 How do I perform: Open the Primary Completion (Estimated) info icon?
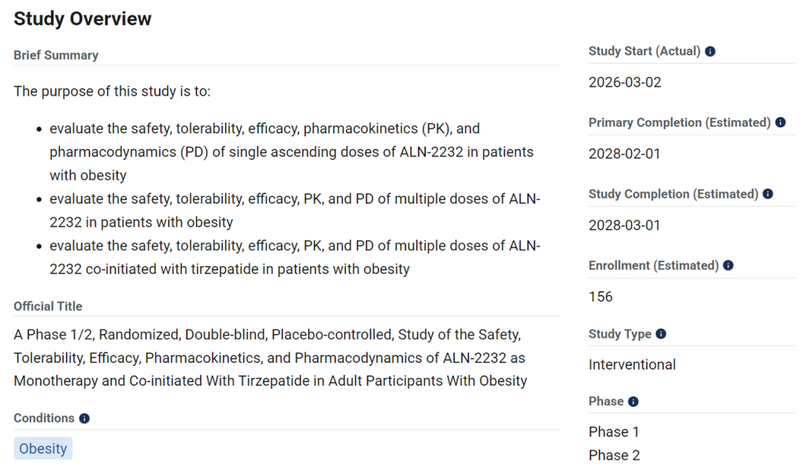[779, 123]
